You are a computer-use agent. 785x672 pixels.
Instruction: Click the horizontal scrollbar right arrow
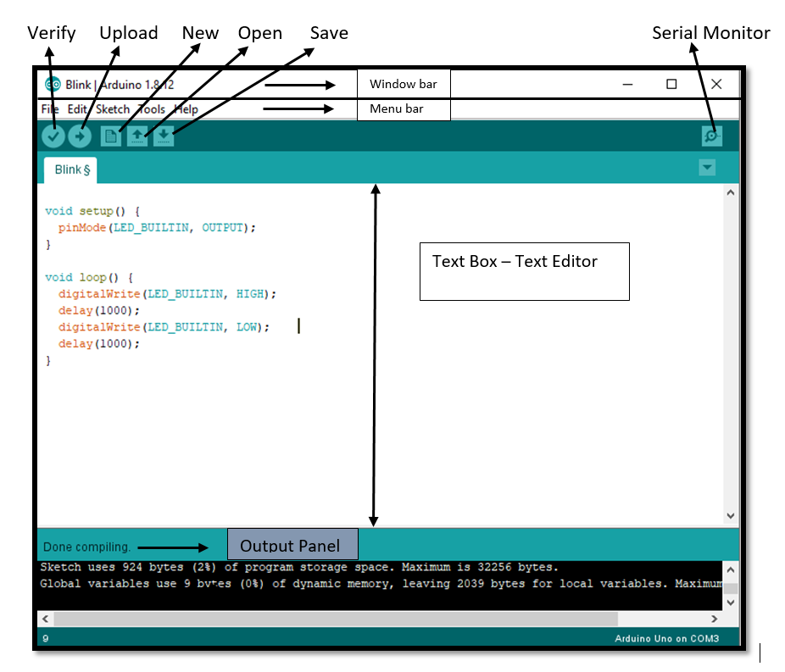pos(715,619)
